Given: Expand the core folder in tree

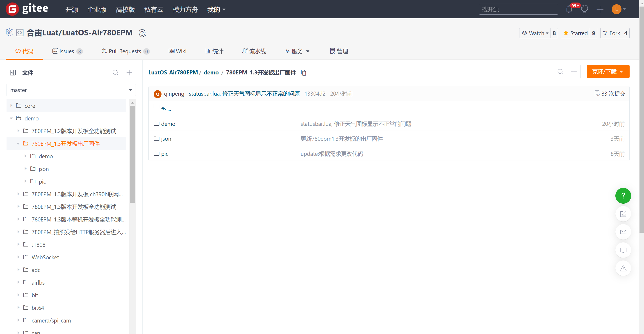Looking at the screenshot, I should tap(11, 106).
